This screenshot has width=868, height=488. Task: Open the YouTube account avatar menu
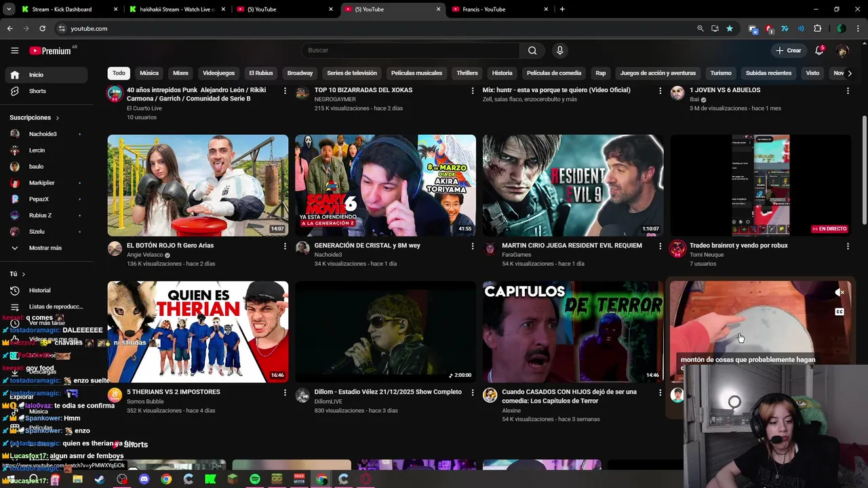pyautogui.click(x=842, y=50)
